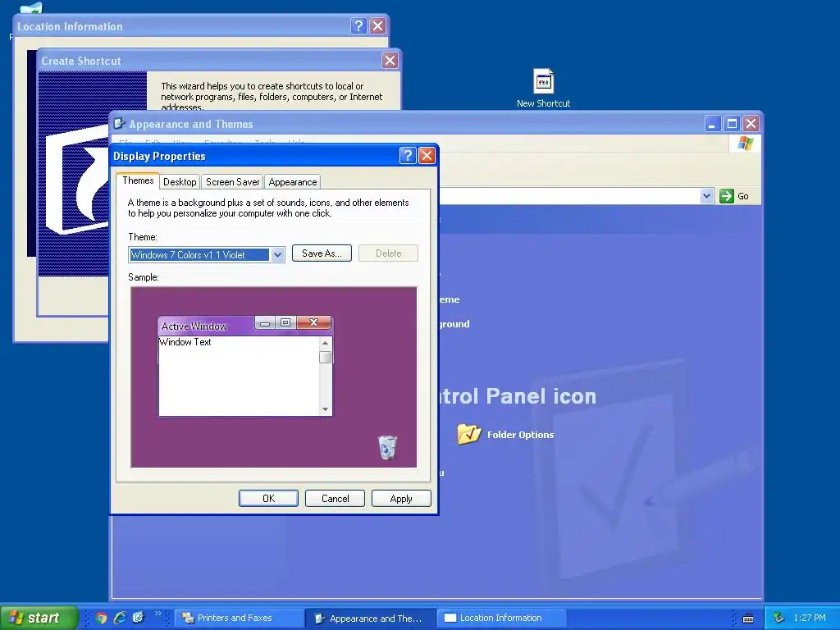Open the Theme dropdown list
Viewport: 840px width, 630px height.
click(277, 254)
